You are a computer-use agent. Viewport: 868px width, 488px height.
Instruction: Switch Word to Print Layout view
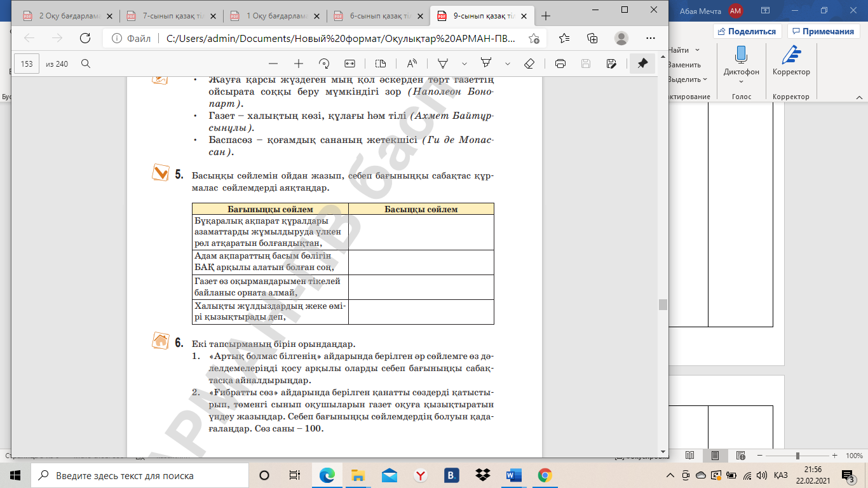click(715, 456)
